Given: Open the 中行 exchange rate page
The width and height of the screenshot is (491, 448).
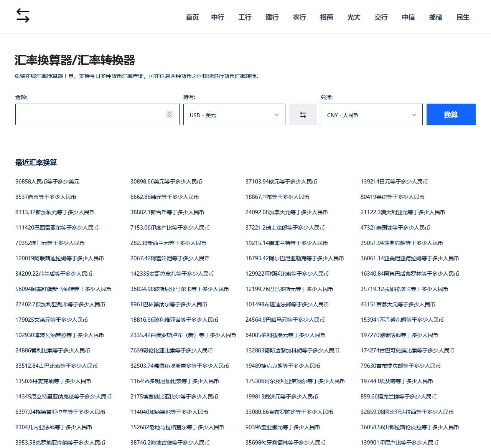Looking at the screenshot, I should (217, 17).
